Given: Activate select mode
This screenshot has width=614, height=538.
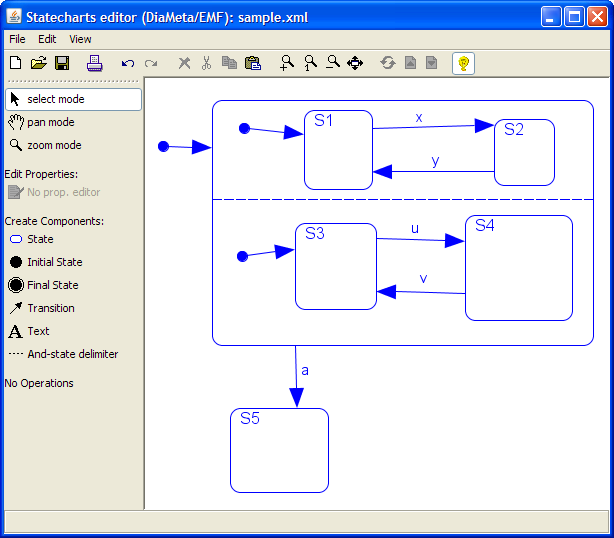Looking at the screenshot, I should [73, 99].
